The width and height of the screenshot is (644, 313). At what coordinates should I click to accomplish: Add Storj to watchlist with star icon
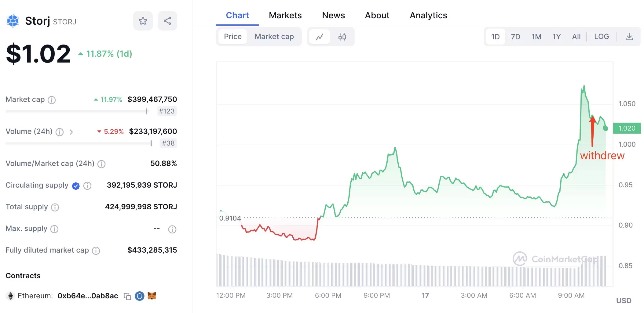click(143, 21)
